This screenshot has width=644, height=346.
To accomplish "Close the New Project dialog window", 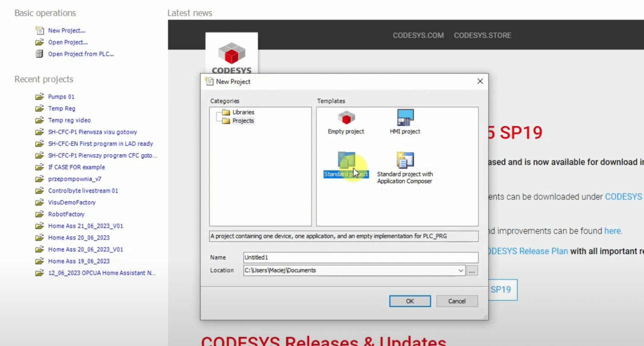I will pos(480,81).
